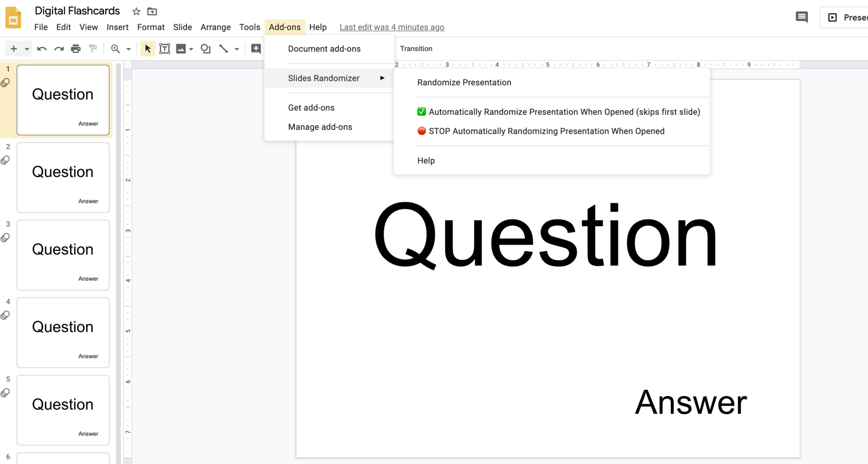Expand the Transition panel

click(x=416, y=48)
